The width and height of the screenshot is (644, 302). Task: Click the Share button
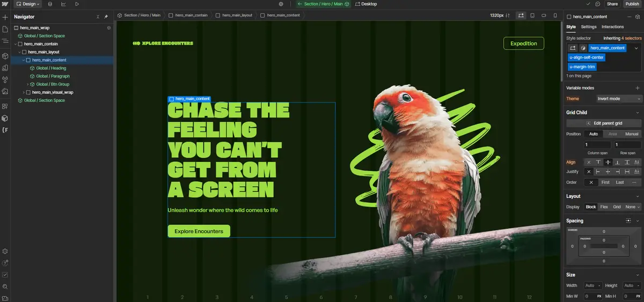(612, 4)
